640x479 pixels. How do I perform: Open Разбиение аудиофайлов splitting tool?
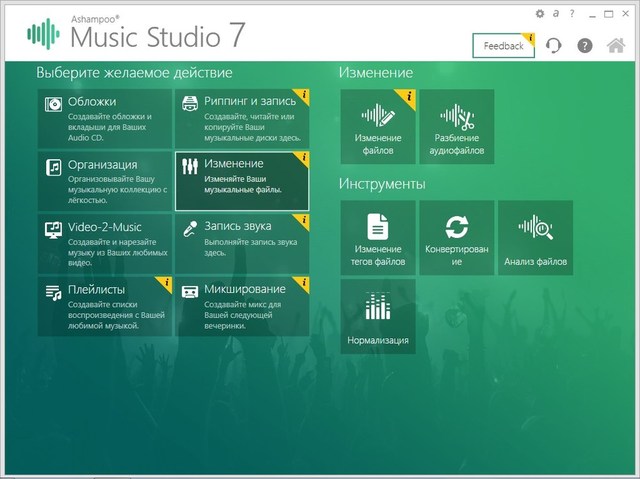(x=457, y=127)
